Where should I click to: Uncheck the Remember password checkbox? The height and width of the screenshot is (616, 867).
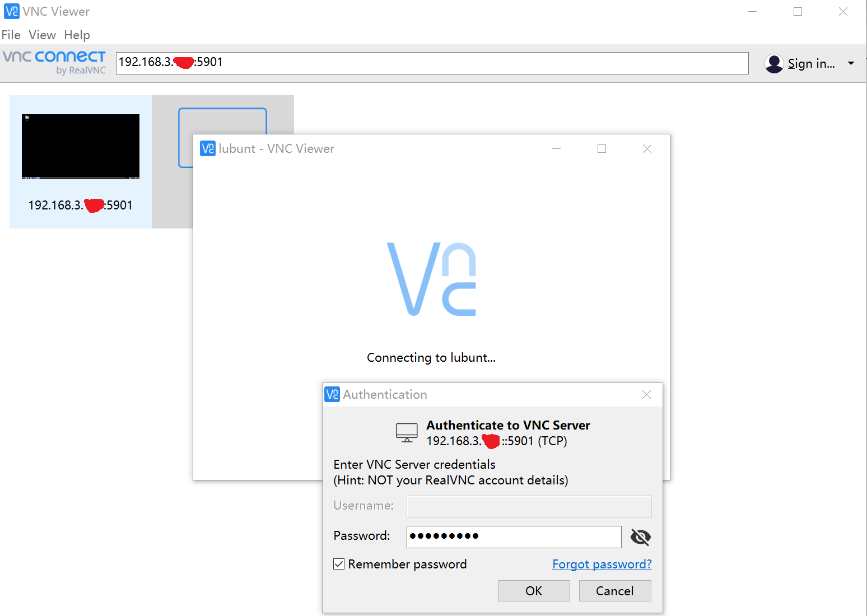point(339,564)
